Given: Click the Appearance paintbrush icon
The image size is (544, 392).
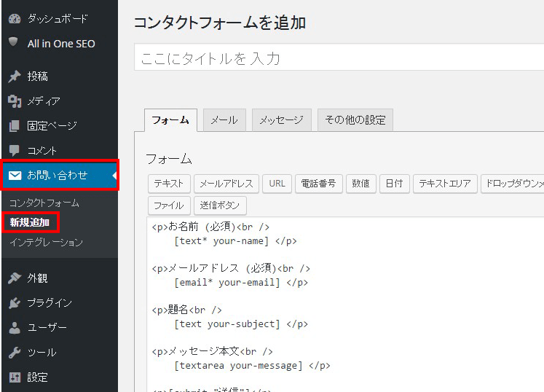Looking at the screenshot, I should pyautogui.click(x=15, y=278).
